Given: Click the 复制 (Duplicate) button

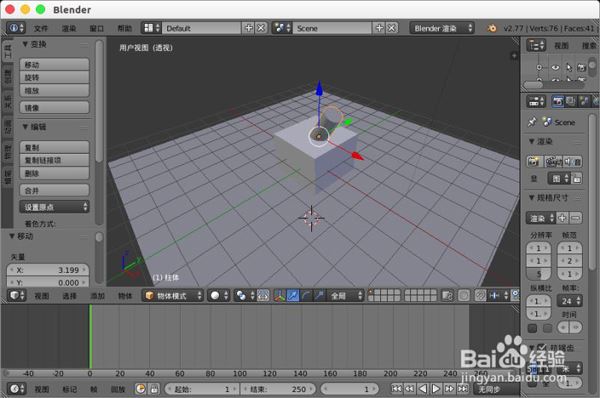Looking at the screenshot, I should 54,147.
